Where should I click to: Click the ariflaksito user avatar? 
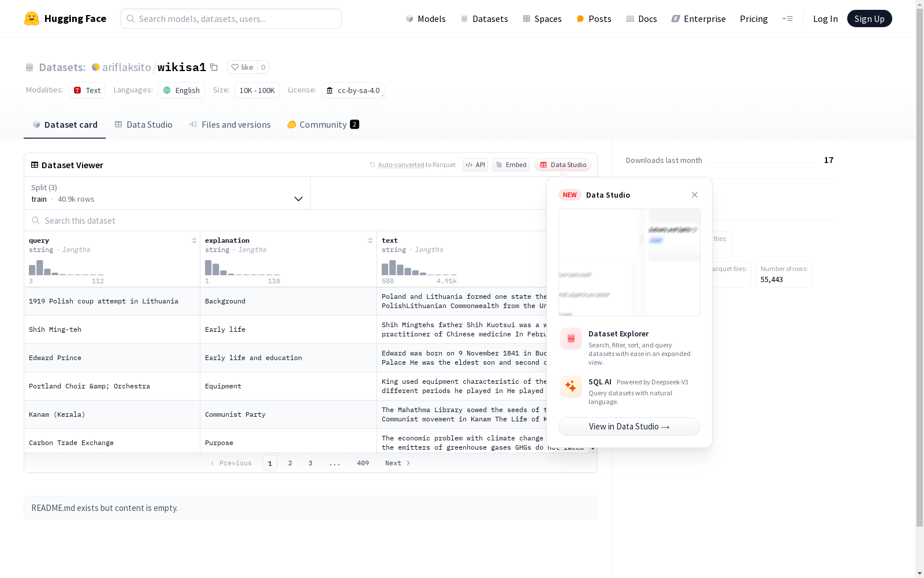pyautogui.click(x=96, y=67)
